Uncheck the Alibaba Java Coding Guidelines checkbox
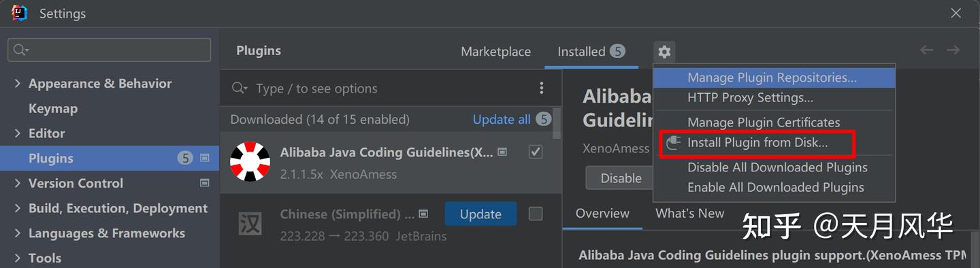This screenshot has width=980, height=268. [536, 152]
